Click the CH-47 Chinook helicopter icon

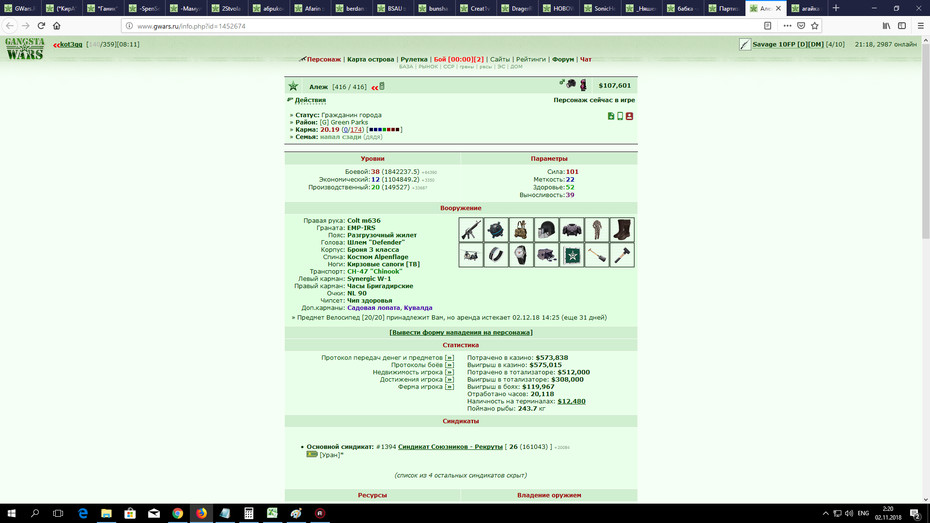pyautogui.click(x=471, y=255)
